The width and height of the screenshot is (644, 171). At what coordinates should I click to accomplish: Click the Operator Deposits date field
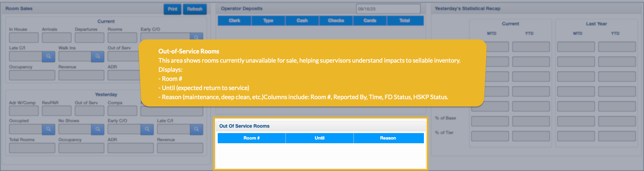pyautogui.click(x=388, y=9)
